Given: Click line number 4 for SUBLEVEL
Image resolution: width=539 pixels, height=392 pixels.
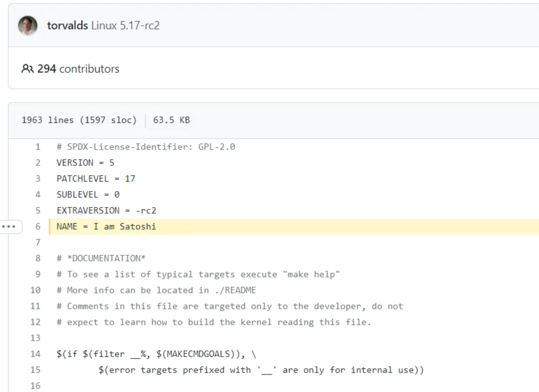Looking at the screenshot, I should tap(38, 195).
